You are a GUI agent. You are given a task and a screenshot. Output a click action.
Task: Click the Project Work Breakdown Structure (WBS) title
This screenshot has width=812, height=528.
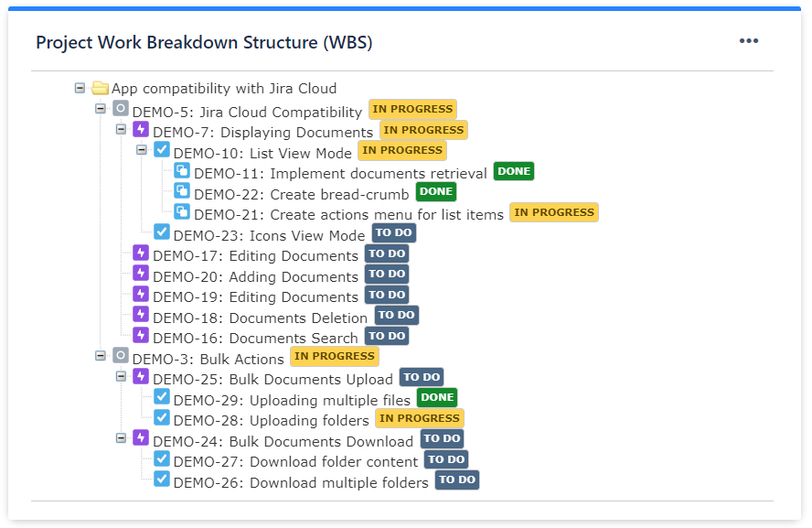(204, 42)
